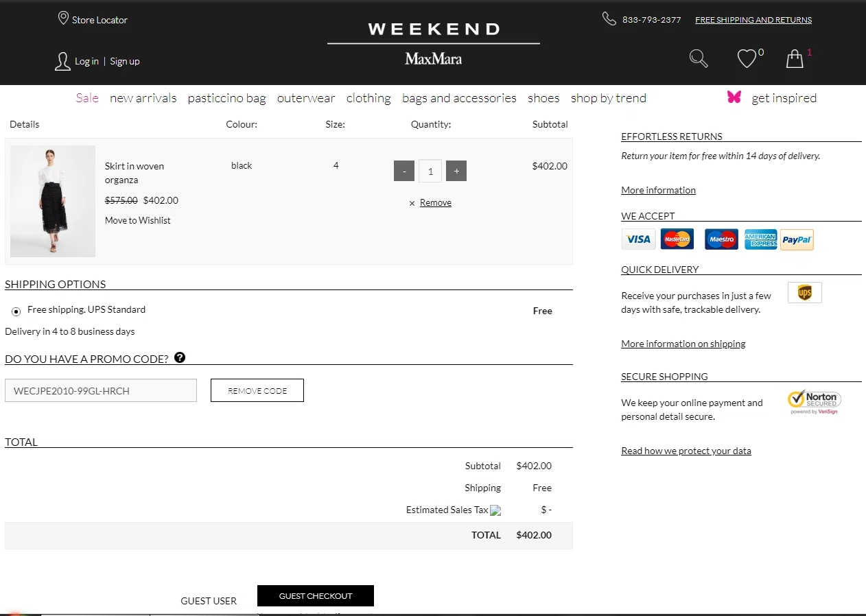Click the American Express logo
Screen dimensions: 866x616
point(761,239)
